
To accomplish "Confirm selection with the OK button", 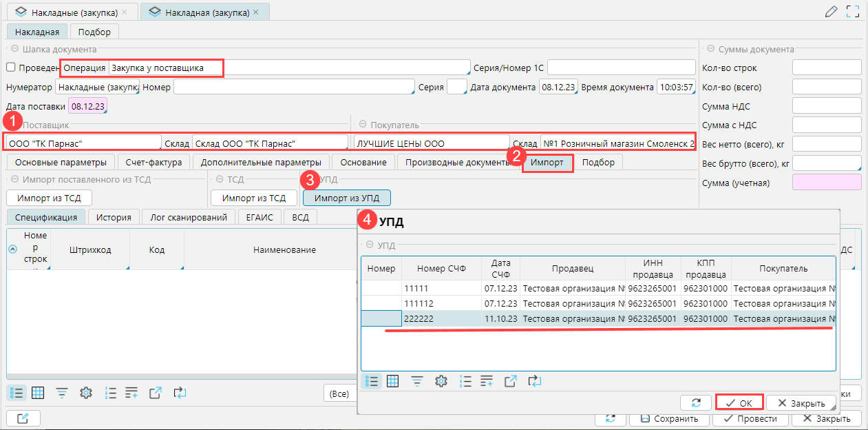I will pos(739,403).
